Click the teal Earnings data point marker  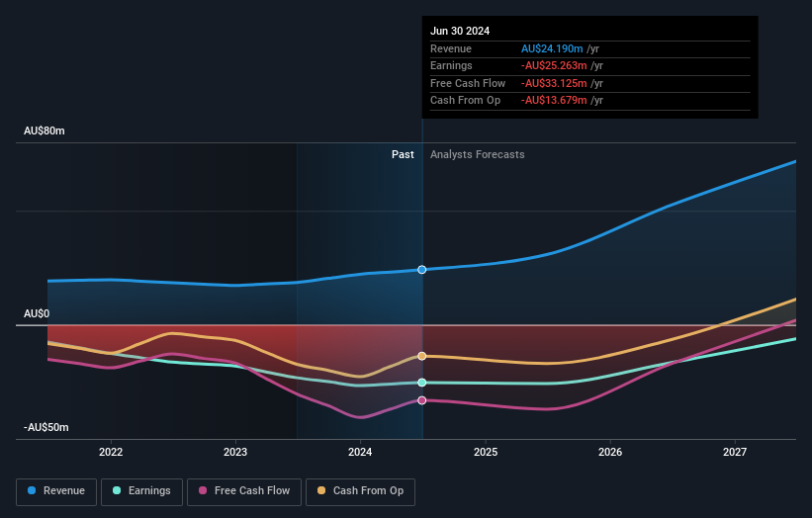[x=422, y=383]
